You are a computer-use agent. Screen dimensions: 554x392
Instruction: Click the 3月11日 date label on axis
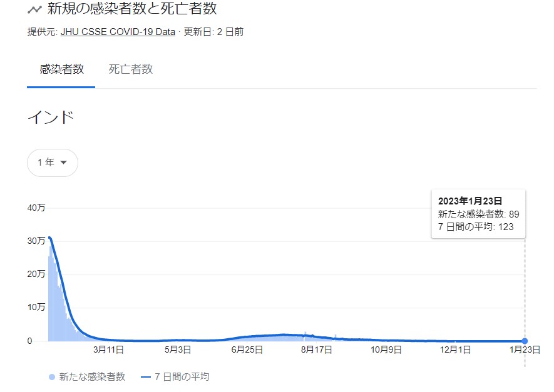click(x=108, y=349)
